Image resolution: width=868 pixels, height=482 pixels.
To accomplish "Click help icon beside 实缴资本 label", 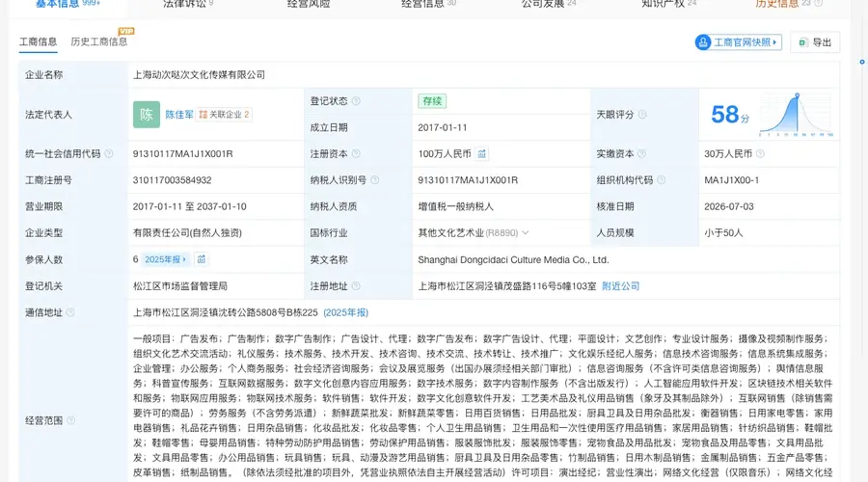I will (x=641, y=154).
